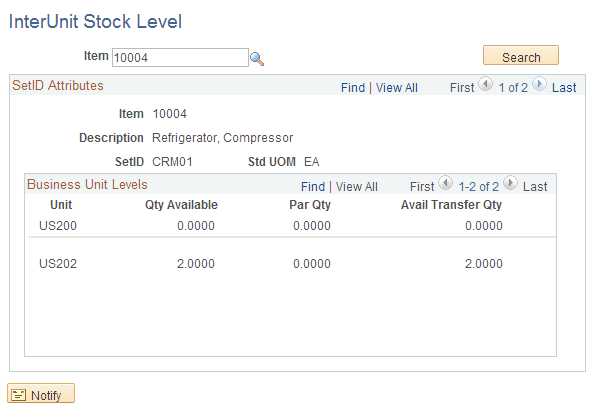597x414 pixels.
Task: Click US200 Avail Transfer Qty value 0.0000
Action: click(x=484, y=225)
